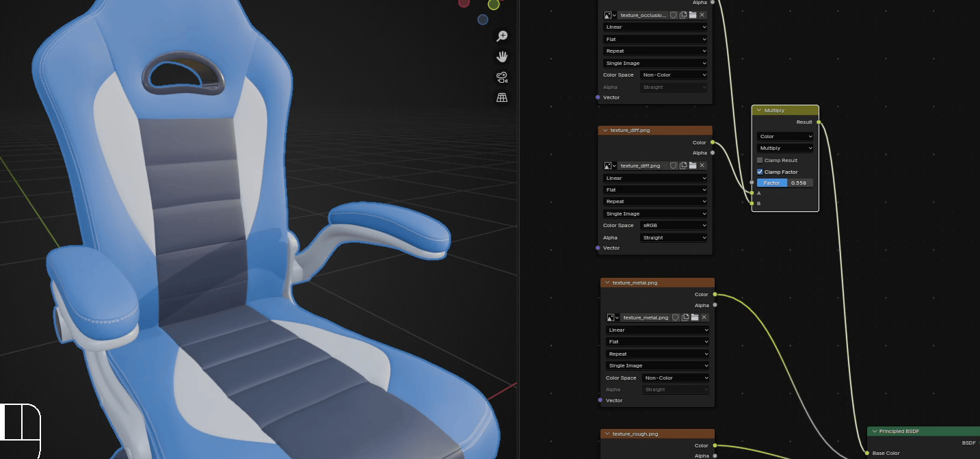This screenshot has height=459, width=980.
Task: Collapse the Principled BSDF node
Action: (874, 432)
